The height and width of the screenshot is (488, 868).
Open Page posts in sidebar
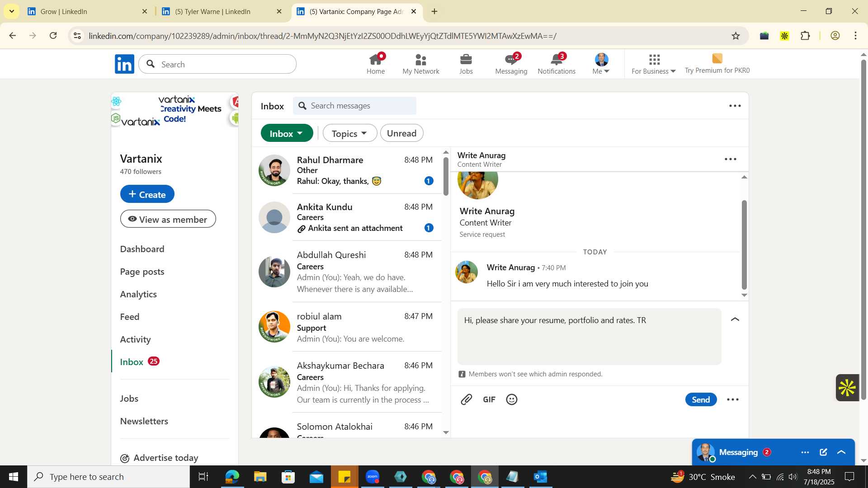(142, 272)
